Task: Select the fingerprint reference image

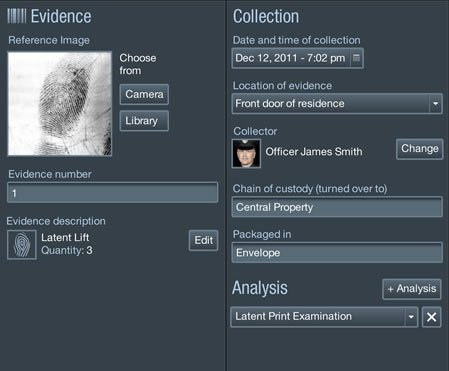Action: tap(60, 103)
